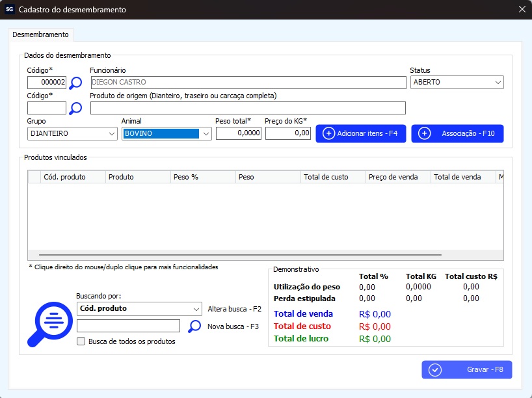The width and height of the screenshot is (532, 398).
Task: Click the magnifier icon beside Produto de origem code
Action: click(76, 108)
